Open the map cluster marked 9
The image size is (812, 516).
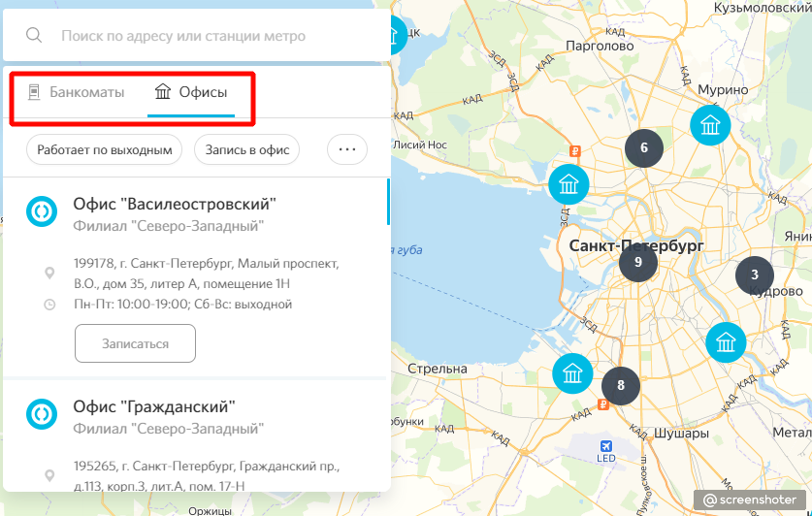tap(638, 262)
